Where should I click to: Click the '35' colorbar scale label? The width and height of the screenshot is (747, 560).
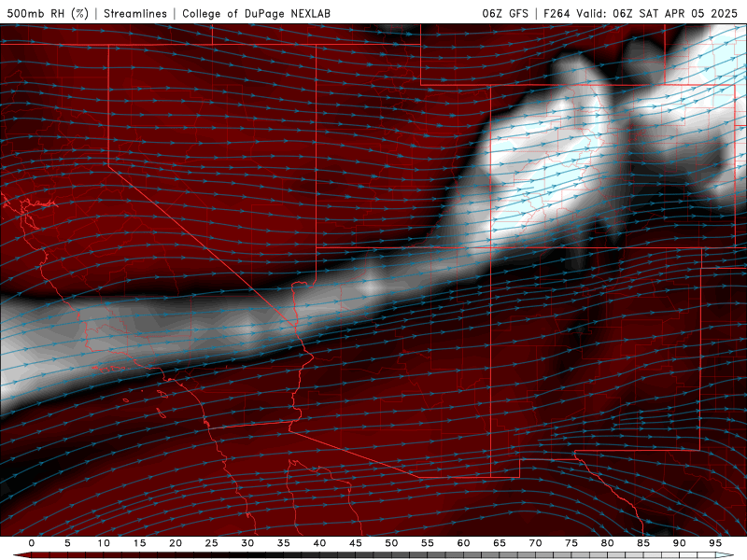[283, 543]
